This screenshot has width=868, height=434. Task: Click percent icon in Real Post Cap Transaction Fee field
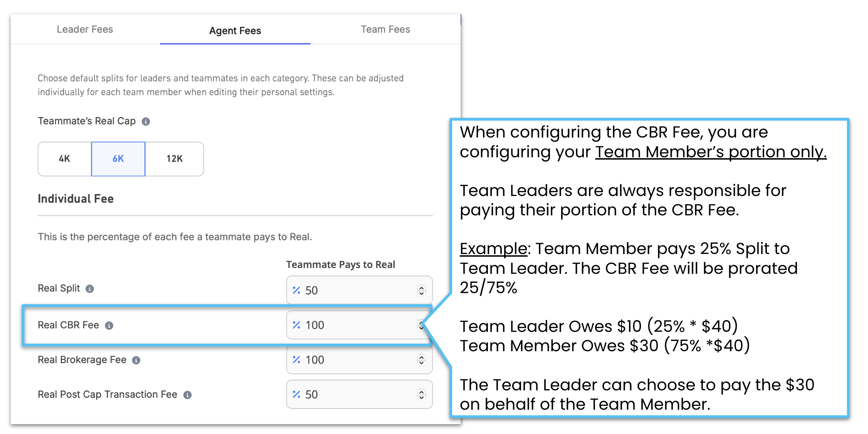coord(296,394)
